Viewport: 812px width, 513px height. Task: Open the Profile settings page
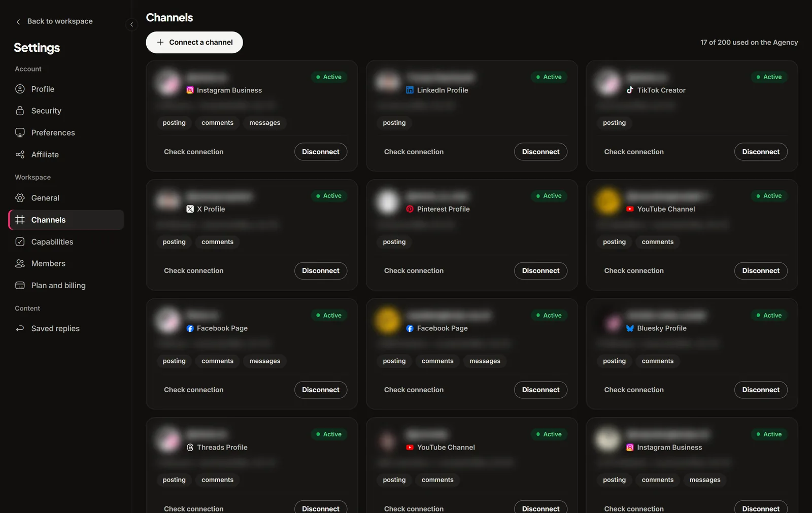pyautogui.click(x=66, y=89)
